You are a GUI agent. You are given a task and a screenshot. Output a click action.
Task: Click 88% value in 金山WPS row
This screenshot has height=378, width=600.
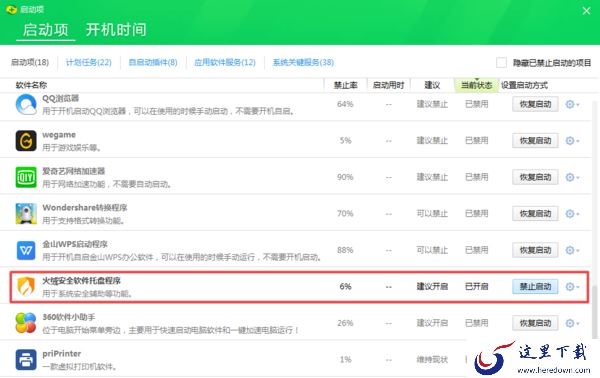point(345,250)
